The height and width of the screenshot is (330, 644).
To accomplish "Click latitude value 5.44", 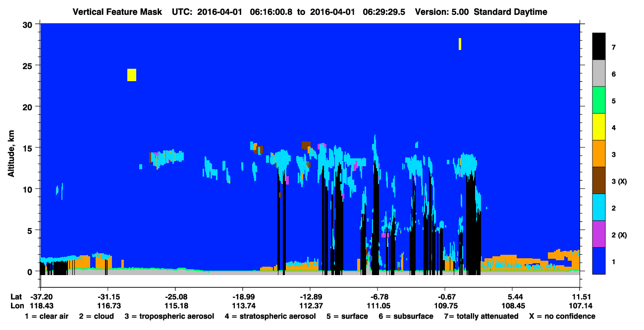I will [512, 296].
